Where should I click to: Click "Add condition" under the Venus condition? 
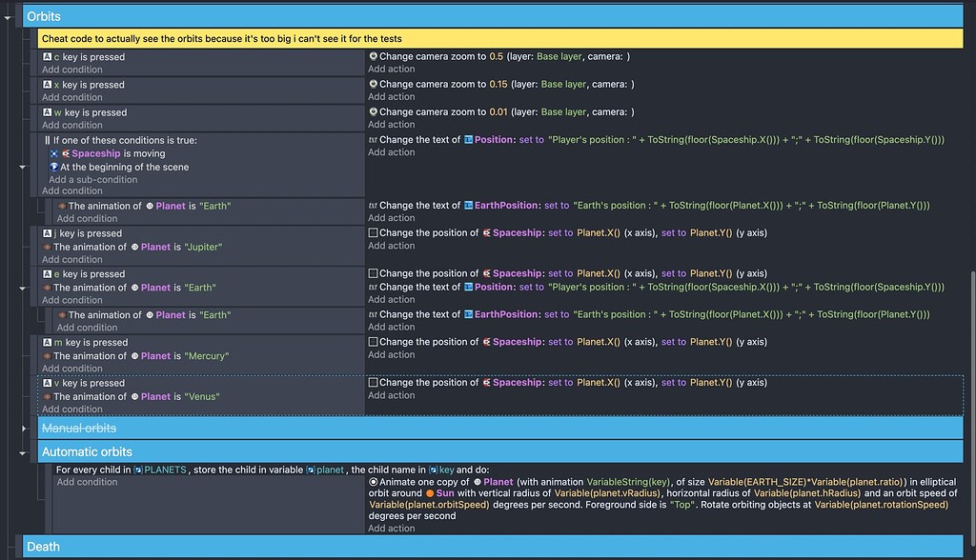click(x=71, y=410)
